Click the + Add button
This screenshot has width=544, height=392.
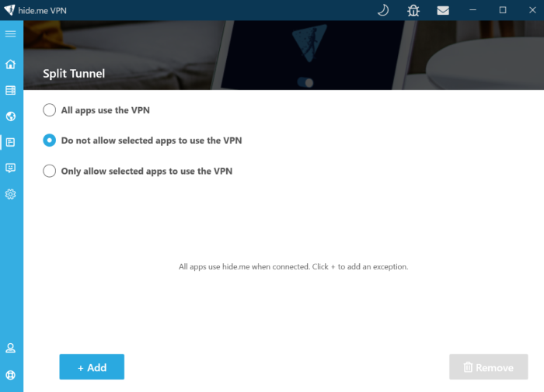click(92, 366)
